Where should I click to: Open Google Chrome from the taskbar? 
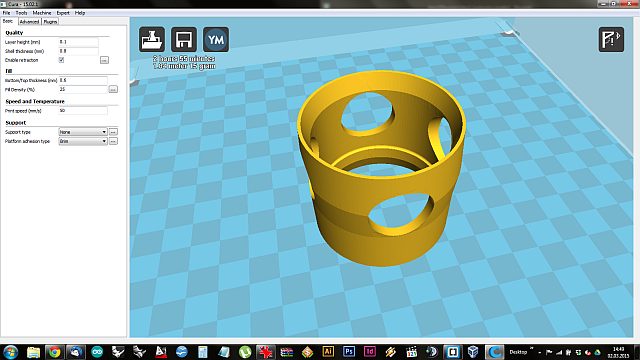[54, 352]
